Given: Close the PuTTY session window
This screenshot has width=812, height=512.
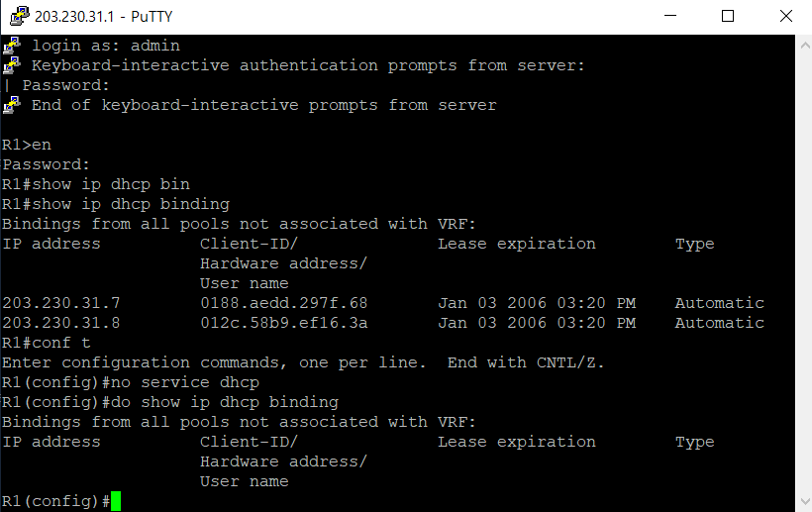Looking at the screenshot, I should (x=785, y=16).
